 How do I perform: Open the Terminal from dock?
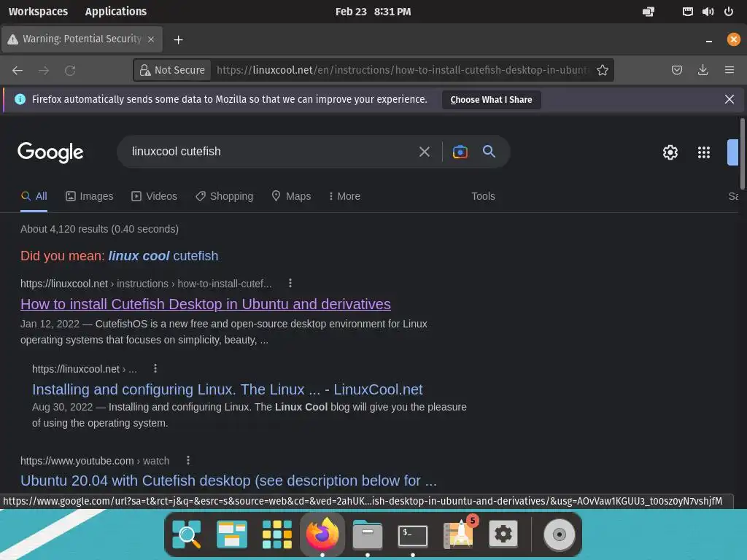coord(413,535)
